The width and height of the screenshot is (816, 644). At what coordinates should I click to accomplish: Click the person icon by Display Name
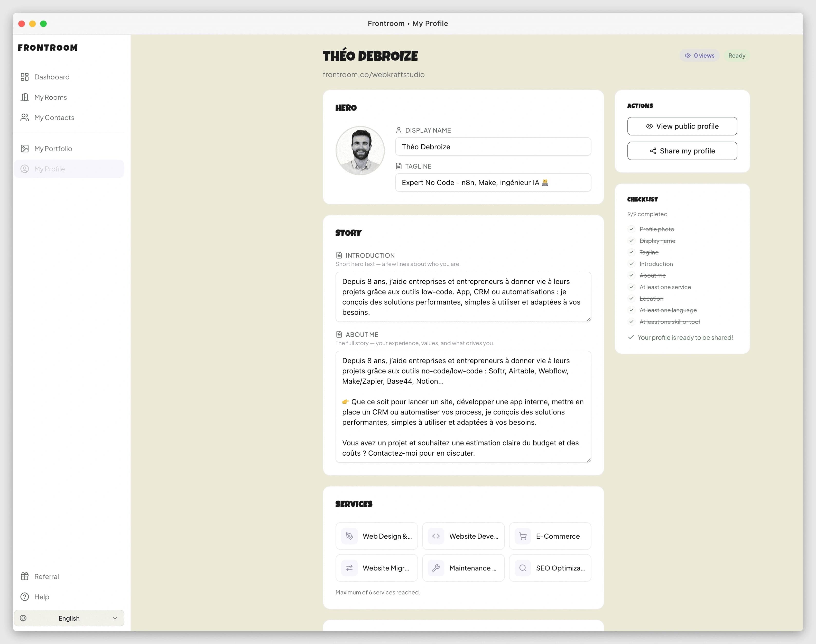399,130
